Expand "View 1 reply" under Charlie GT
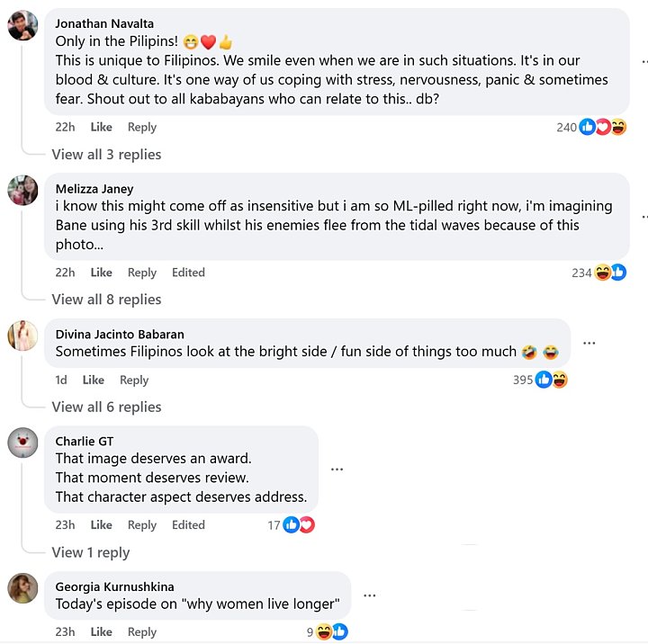Image resolution: width=648 pixels, height=644 pixels. (91, 552)
